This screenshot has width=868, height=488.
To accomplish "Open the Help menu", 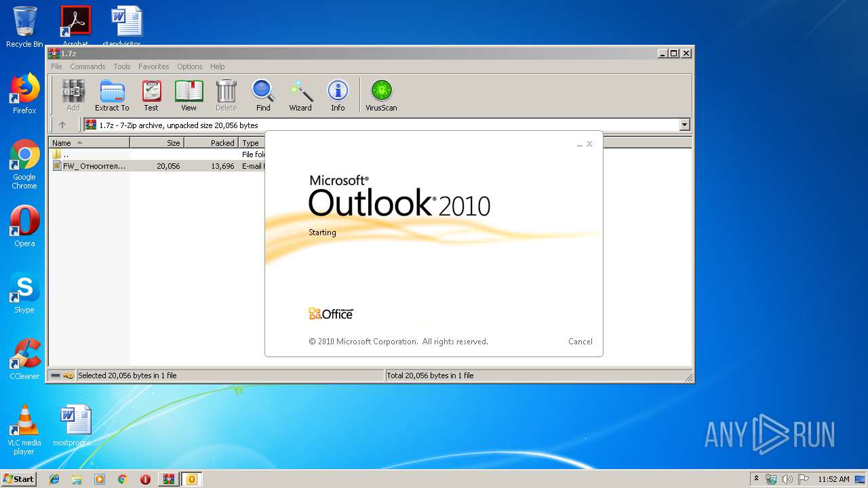I will (x=217, y=66).
